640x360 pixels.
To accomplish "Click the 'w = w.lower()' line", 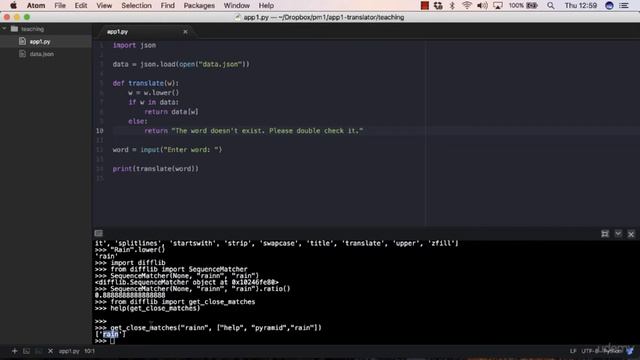I will coord(153,93).
